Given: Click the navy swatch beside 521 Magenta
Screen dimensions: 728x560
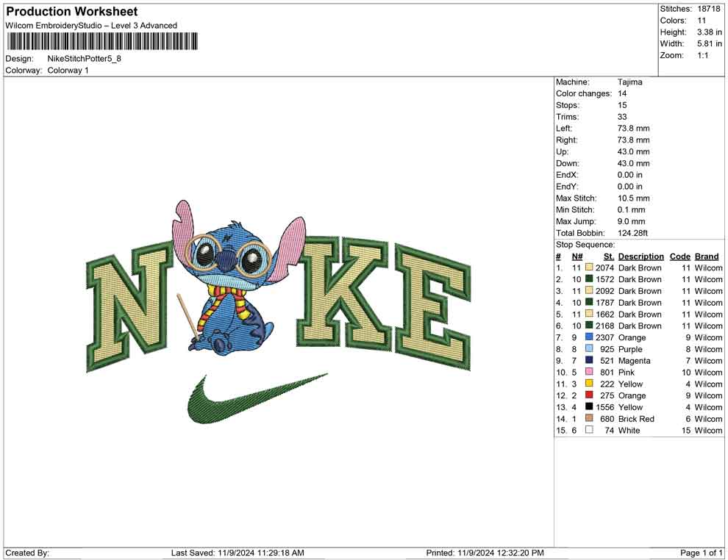Looking at the screenshot, I should point(589,360).
